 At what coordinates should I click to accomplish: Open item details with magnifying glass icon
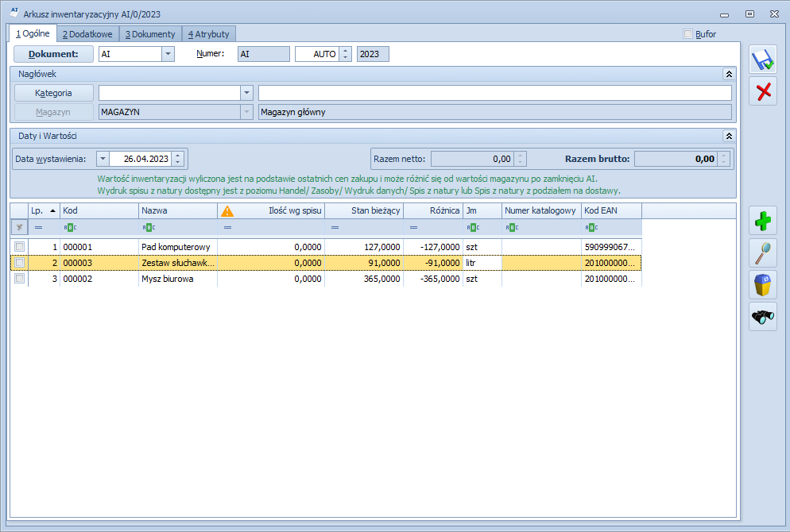(764, 253)
